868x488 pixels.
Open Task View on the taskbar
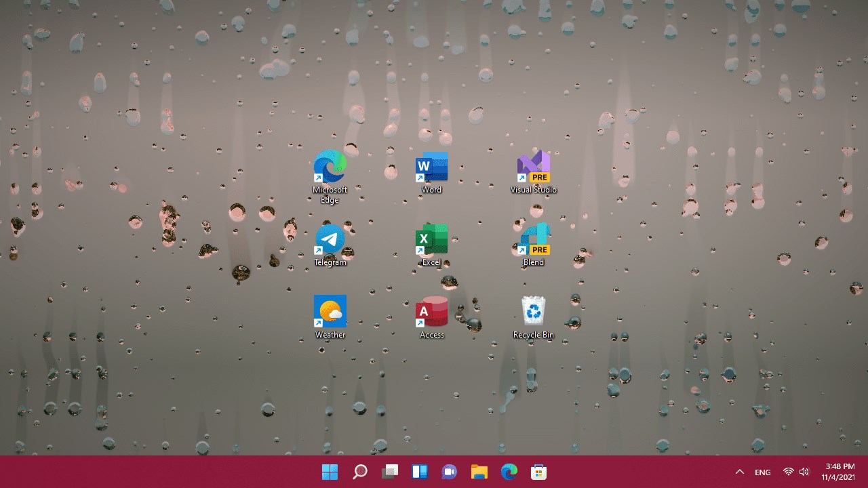[x=390, y=472]
